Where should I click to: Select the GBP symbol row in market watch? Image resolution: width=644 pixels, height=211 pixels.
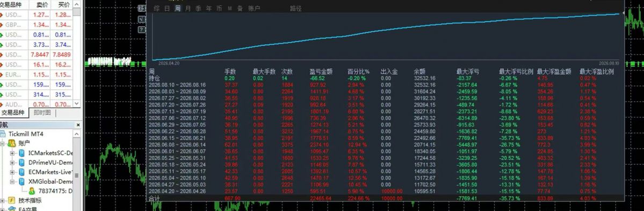pyautogui.click(x=37, y=25)
